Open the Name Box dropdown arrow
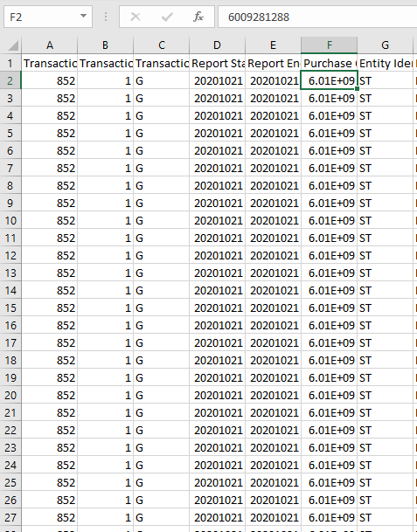The image size is (417, 532). click(x=83, y=17)
